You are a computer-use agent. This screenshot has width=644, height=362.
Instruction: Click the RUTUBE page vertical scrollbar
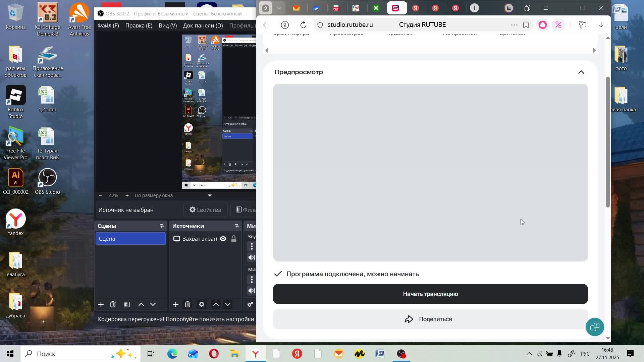point(607,141)
